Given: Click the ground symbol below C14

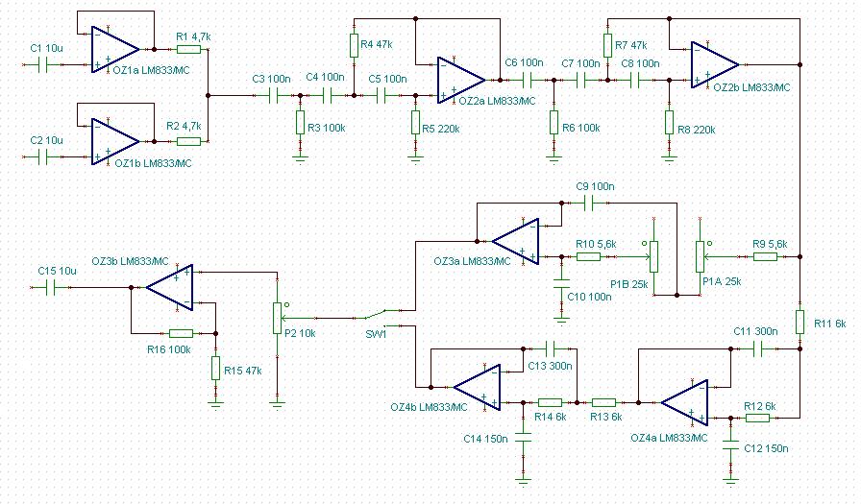Looking at the screenshot, I should [x=524, y=482].
